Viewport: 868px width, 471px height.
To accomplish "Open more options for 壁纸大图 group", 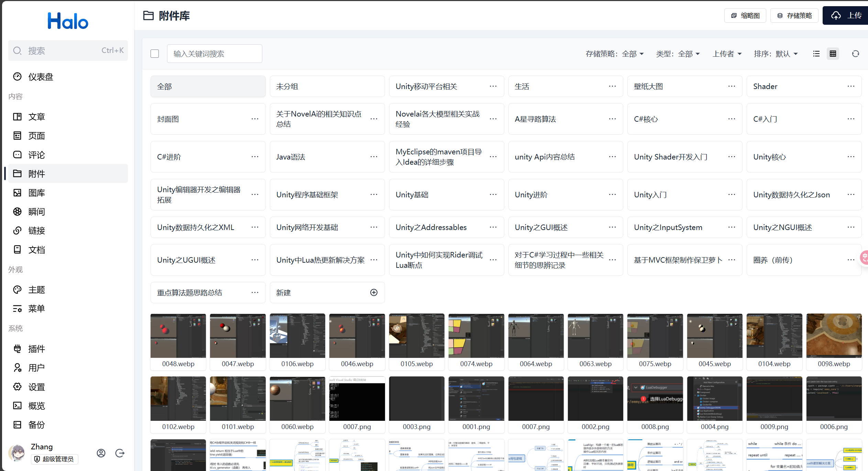I will 732,86.
